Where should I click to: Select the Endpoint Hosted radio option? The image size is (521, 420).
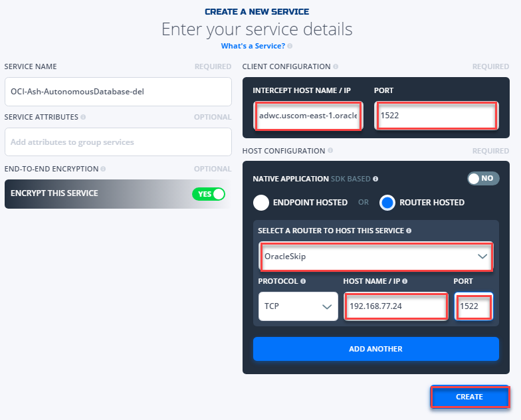click(x=261, y=203)
